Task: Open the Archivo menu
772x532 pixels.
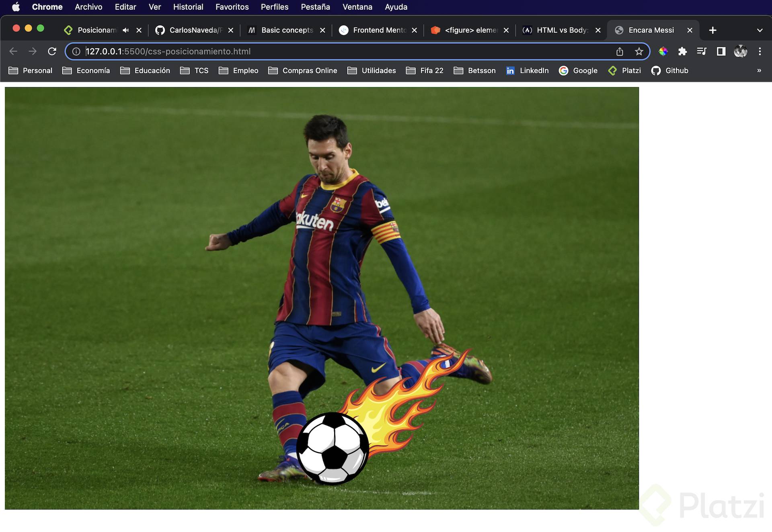Action: tap(88, 7)
